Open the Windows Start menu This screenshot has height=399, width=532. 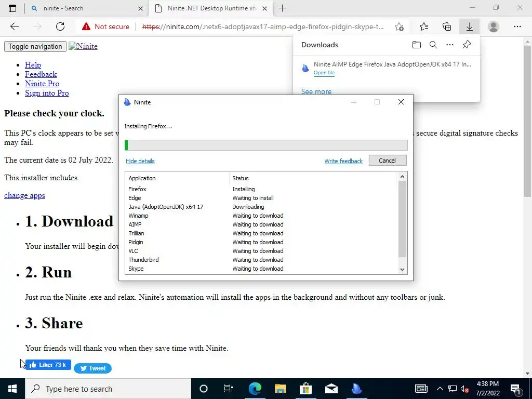click(12, 389)
